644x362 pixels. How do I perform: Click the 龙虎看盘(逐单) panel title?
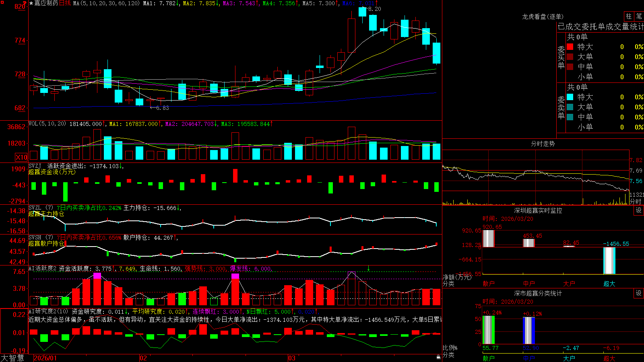point(543,16)
